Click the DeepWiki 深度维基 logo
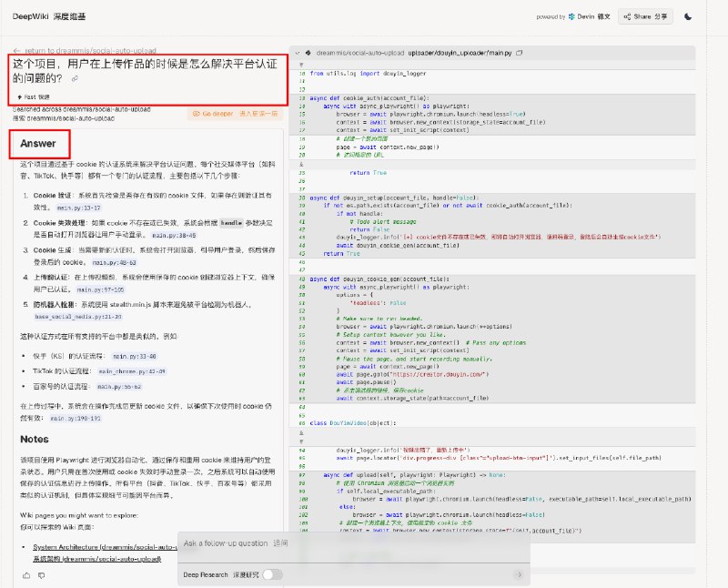The height and width of the screenshot is (588, 728). tap(49, 16)
